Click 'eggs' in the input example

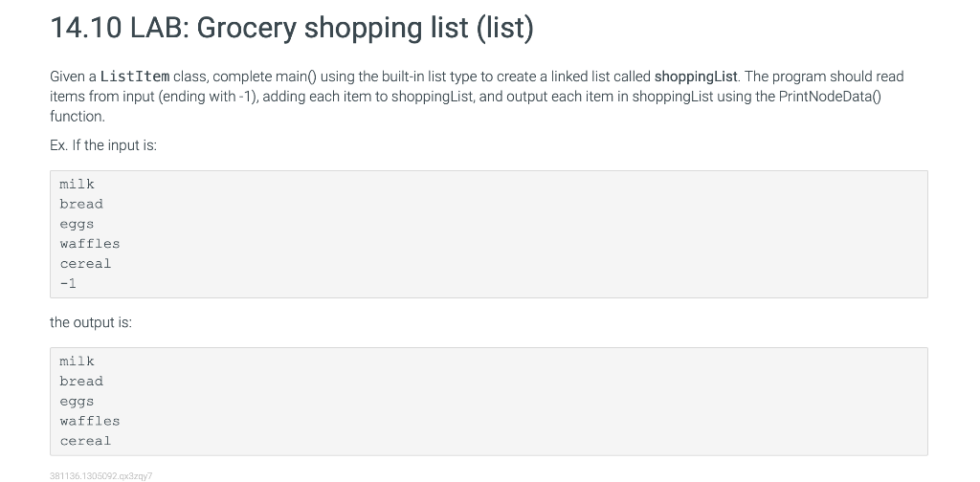77,224
